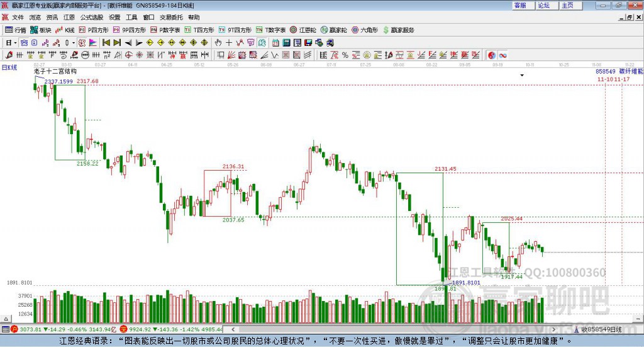Click the 收858549日线 status tab
The height and width of the screenshot is (347, 644).
click(x=601, y=329)
